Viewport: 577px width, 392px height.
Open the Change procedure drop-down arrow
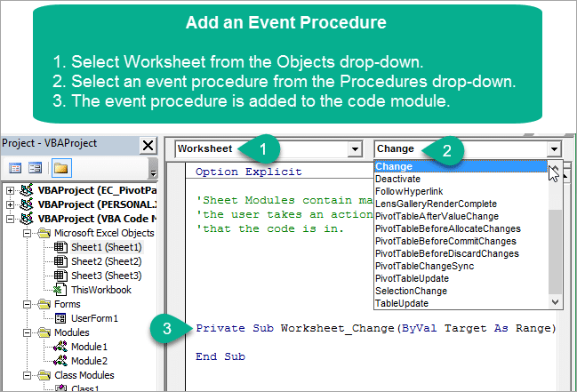tap(555, 149)
